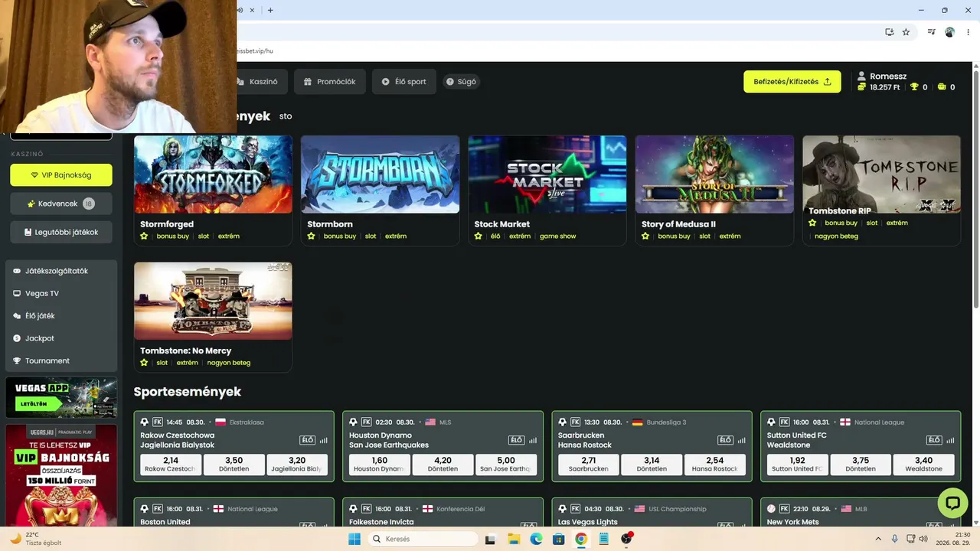Open Kedvencek favorites list
The image size is (980, 551).
coord(61,204)
